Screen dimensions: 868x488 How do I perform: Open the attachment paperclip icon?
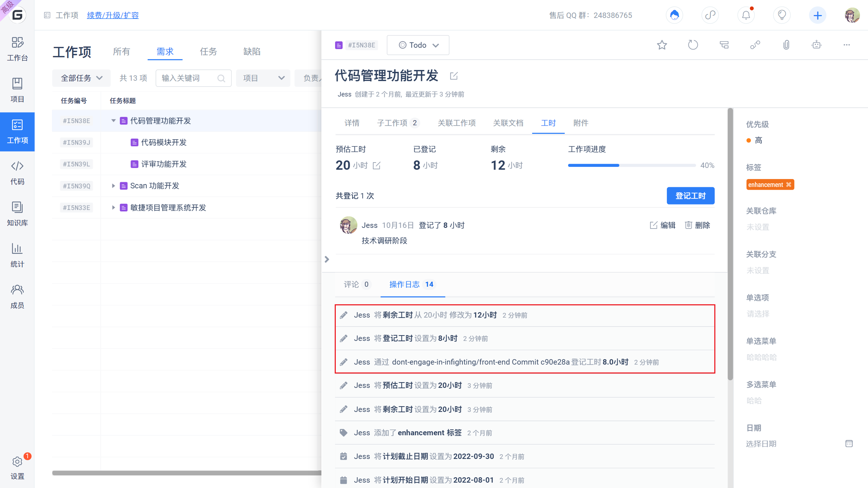pos(786,45)
